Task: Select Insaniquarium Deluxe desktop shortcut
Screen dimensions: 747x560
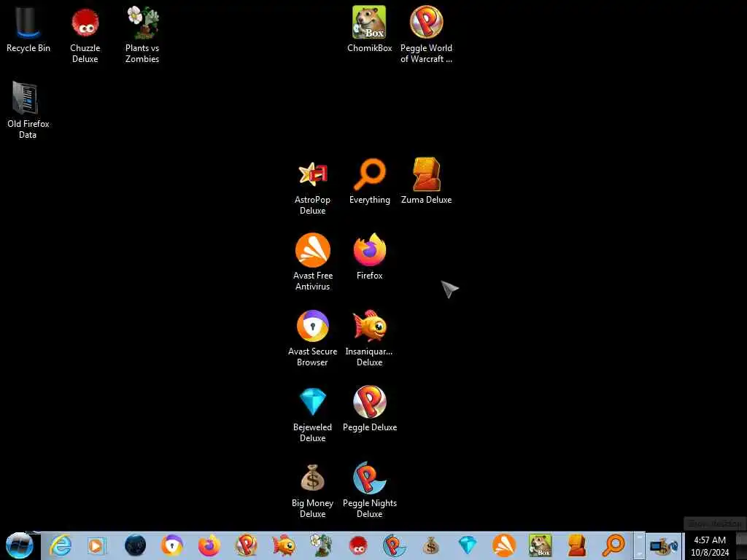Action: click(x=369, y=338)
